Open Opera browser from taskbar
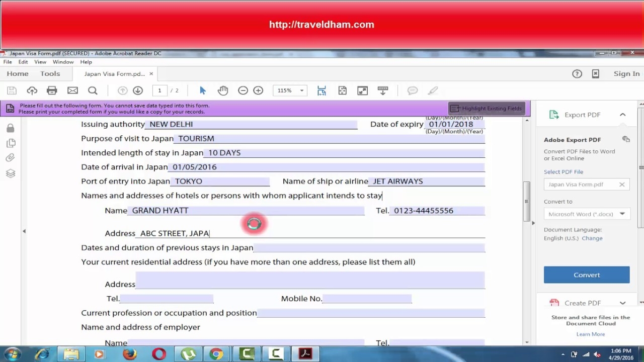 tap(159, 354)
